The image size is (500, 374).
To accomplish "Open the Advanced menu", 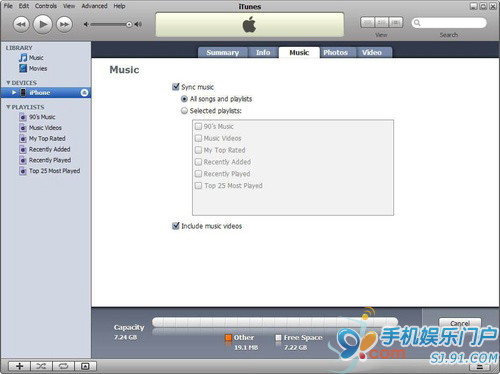I will point(94,6).
